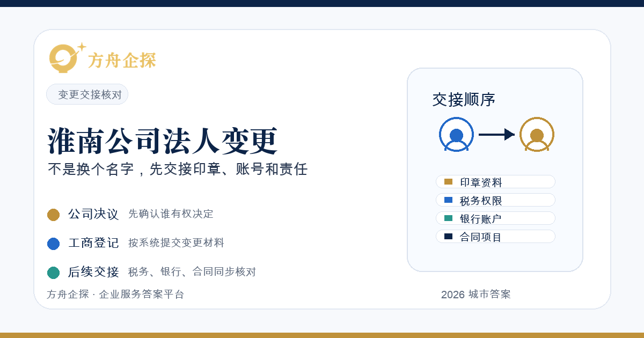Click the headline 淮南公司法人变更
The height and width of the screenshot is (338, 644).
(x=163, y=142)
